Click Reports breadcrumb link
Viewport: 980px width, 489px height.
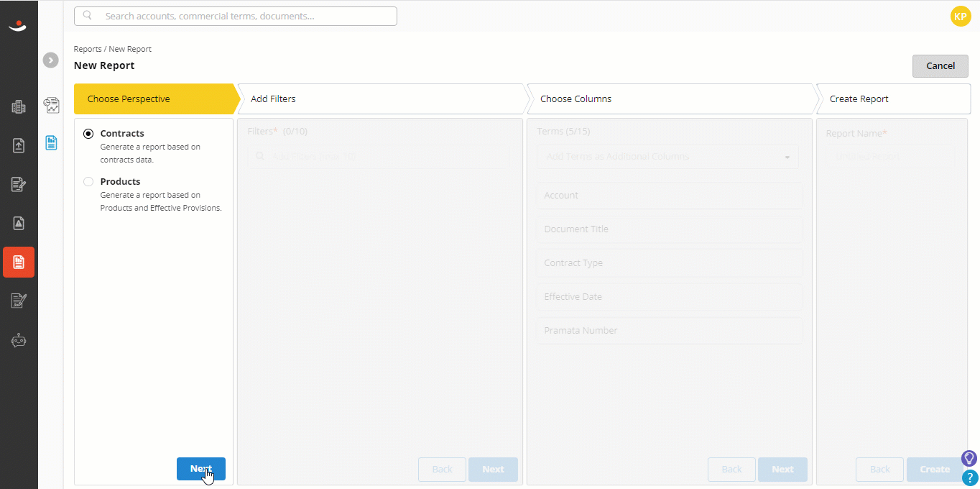88,49
